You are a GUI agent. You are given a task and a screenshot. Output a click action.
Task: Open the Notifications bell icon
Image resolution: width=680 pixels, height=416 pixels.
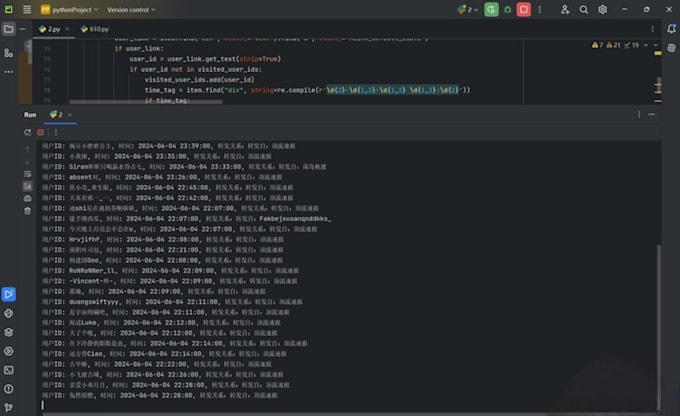click(671, 29)
